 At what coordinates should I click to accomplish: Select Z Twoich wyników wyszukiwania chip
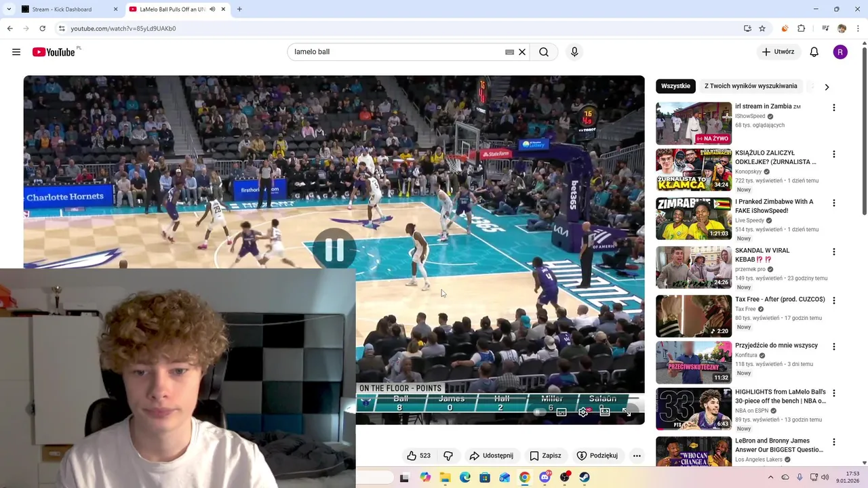(751, 86)
